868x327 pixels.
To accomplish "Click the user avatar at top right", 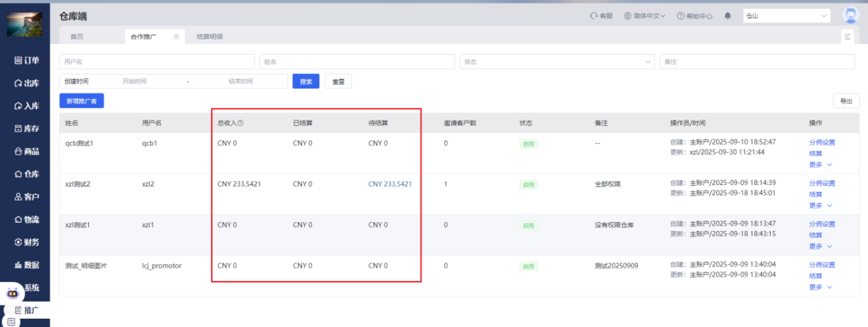I will (x=850, y=16).
